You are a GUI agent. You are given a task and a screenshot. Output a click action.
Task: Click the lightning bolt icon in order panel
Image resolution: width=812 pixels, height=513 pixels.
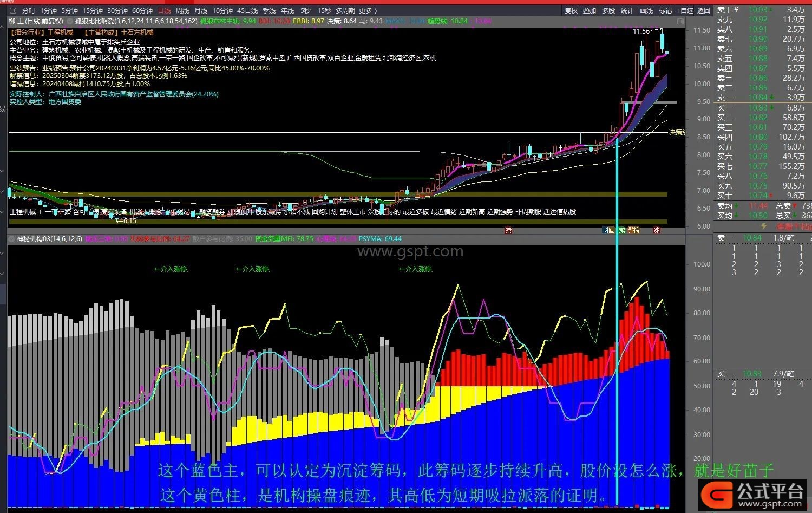coord(764,226)
